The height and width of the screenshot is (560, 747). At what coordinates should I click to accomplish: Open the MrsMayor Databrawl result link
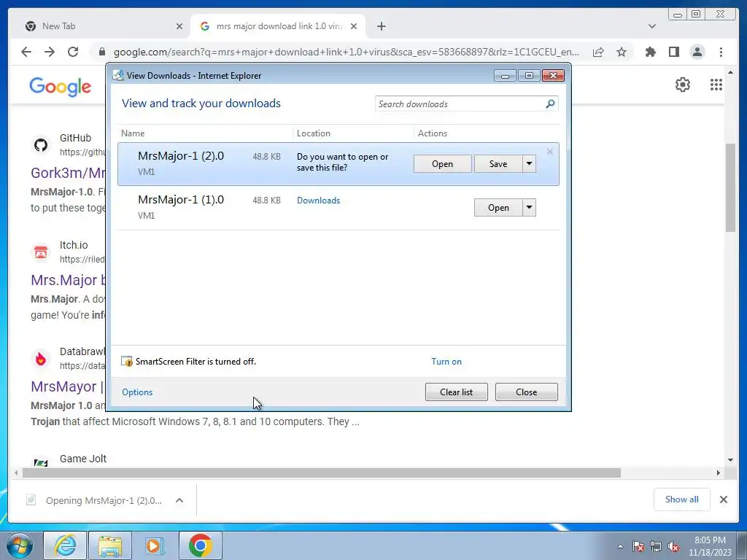point(68,386)
